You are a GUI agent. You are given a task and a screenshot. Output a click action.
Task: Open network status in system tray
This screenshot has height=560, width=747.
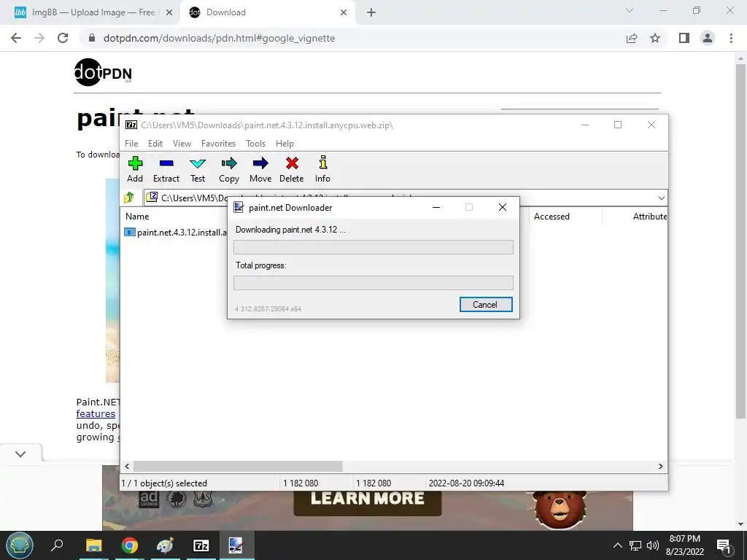[x=635, y=545]
